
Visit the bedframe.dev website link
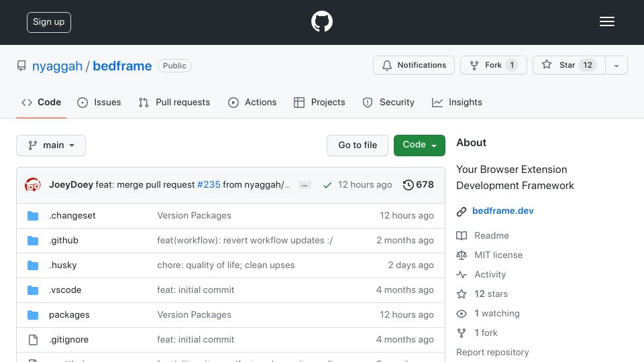coord(502,211)
